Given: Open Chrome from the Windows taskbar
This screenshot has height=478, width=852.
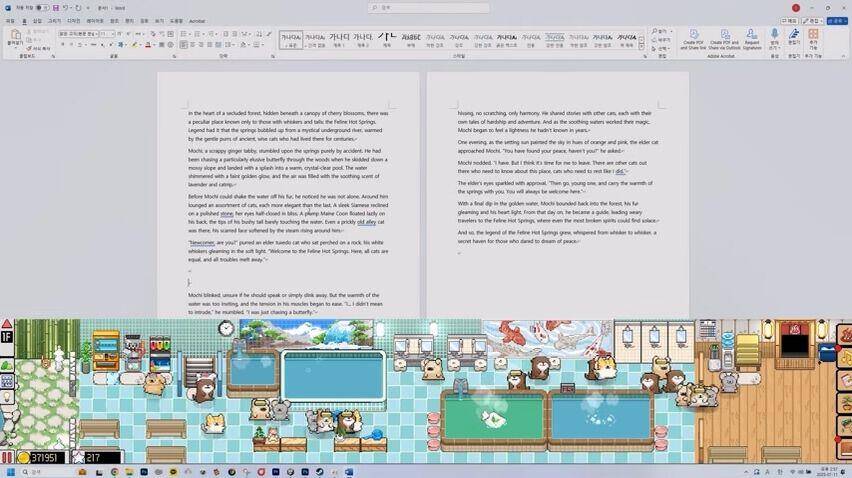Looking at the screenshot, I should (114, 472).
